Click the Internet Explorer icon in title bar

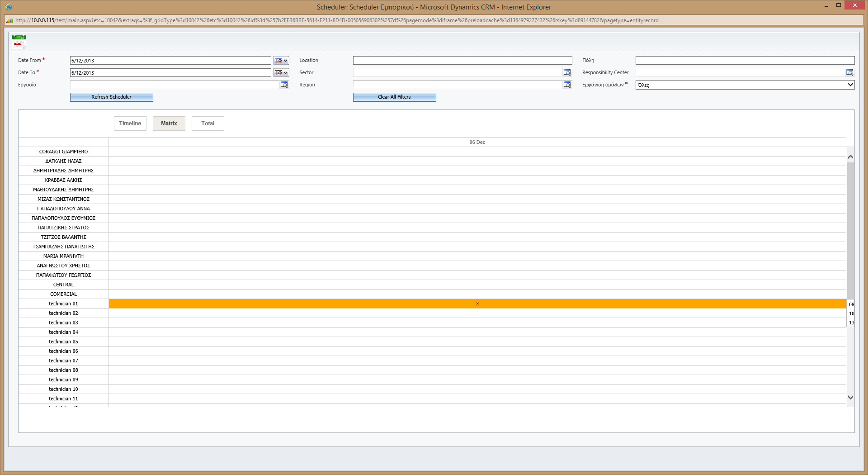(8, 7)
